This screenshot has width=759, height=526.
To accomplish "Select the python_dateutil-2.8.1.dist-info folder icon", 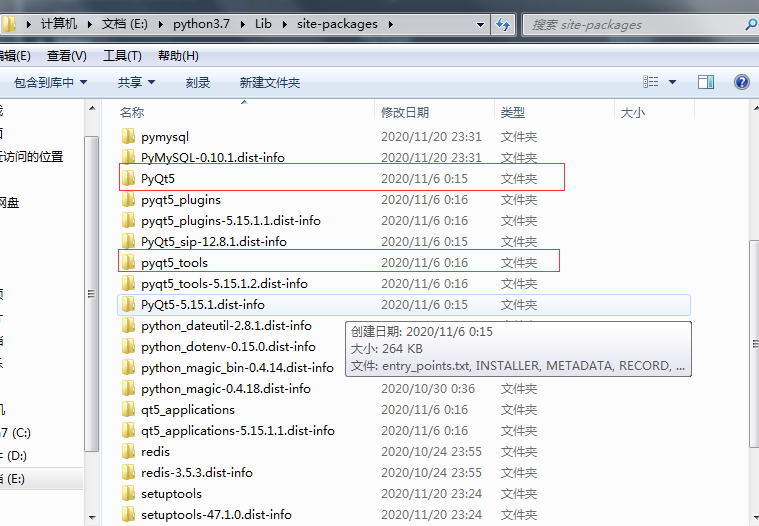I will tap(128, 325).
